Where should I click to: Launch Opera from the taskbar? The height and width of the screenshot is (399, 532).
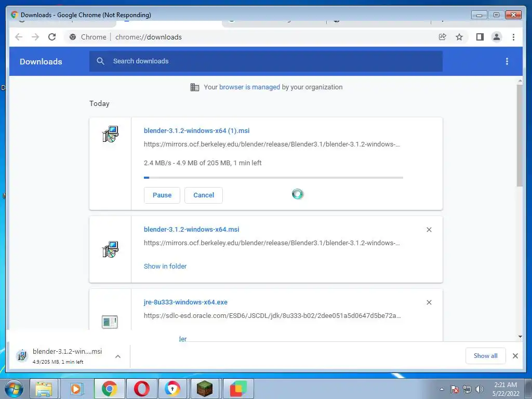(142, 389)
